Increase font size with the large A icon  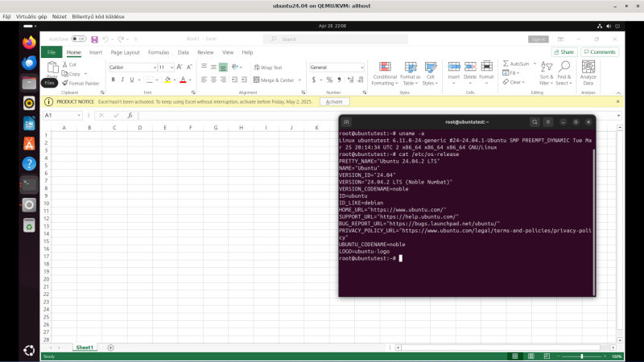[x=180, y=67]
